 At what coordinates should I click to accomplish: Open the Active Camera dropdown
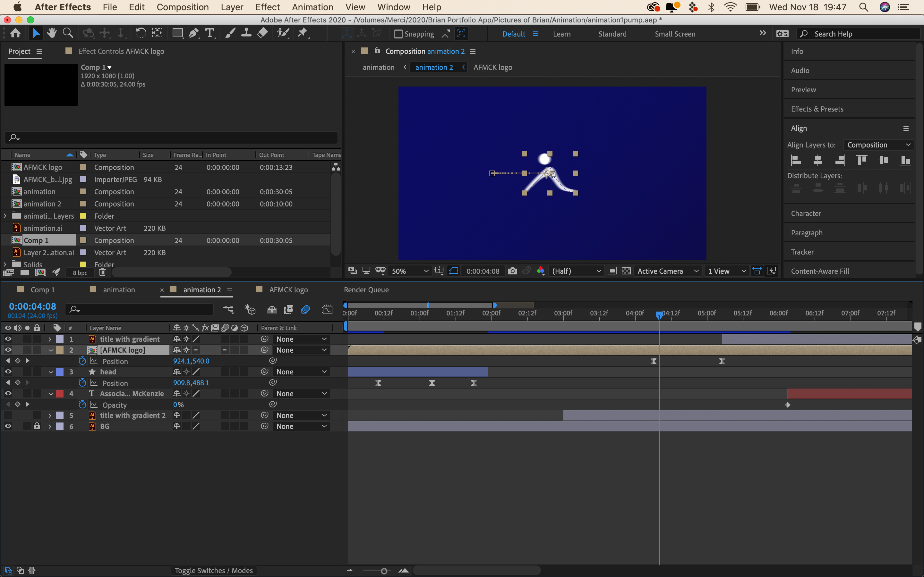667,271
